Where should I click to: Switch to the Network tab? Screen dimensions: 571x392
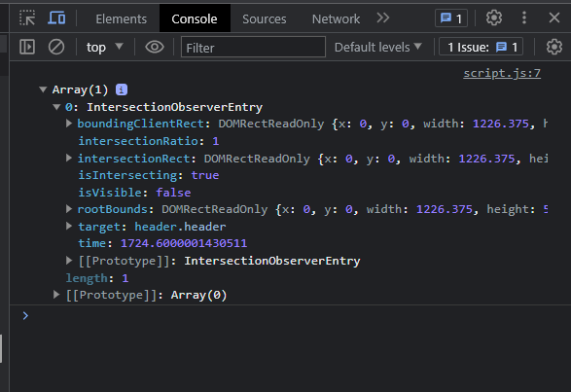[336, 18]
